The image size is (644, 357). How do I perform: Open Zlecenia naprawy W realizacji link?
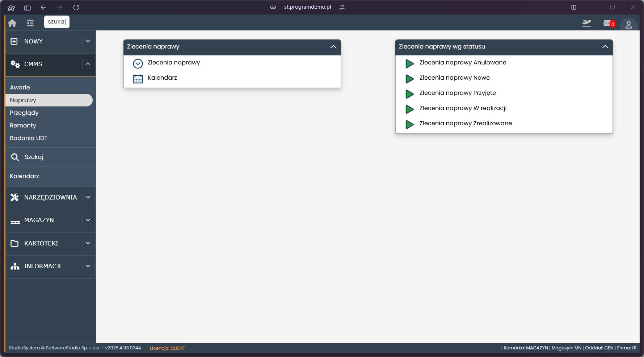pos(463,108)
